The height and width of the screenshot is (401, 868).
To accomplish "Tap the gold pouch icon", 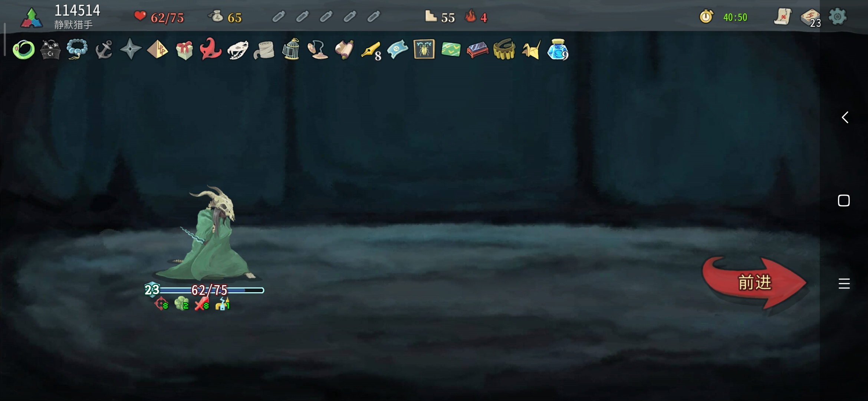I will tap(216, 16).
